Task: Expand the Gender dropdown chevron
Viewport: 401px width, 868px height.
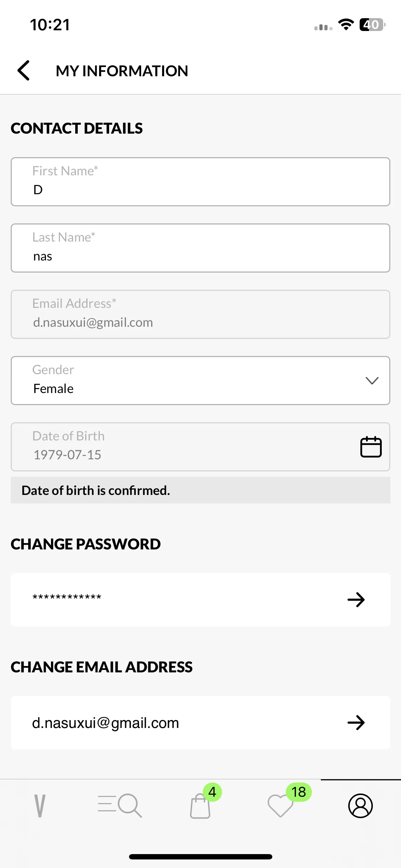Action: (x=372, y=381)
